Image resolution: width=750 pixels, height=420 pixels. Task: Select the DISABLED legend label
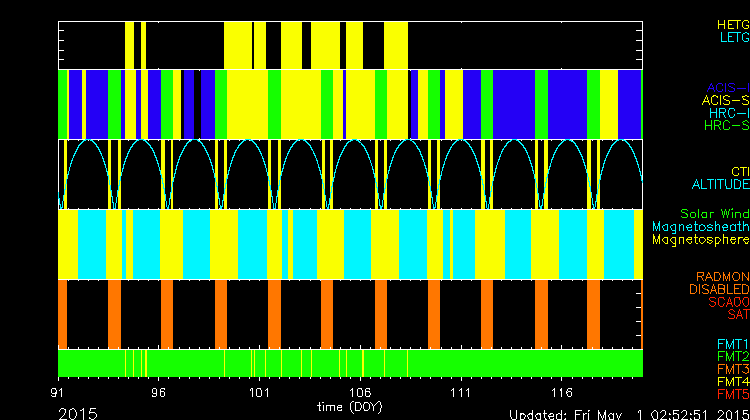click(x=717, y=290)
